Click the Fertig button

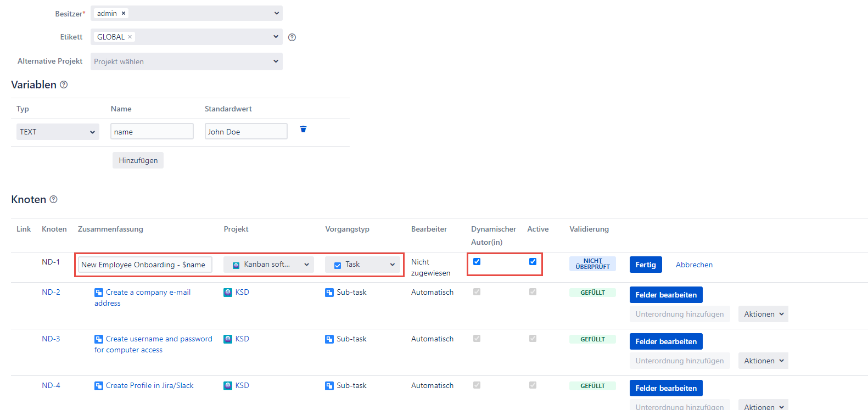[646, 265]
